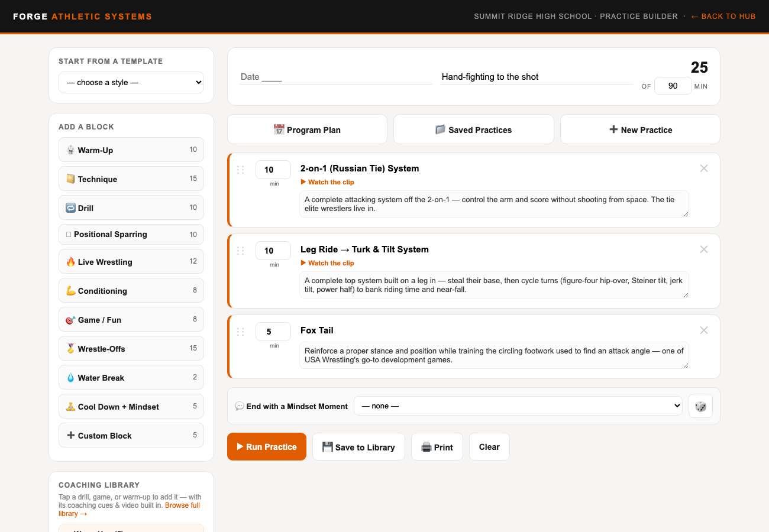This screenshot has height=532, width=769.
Task: Watch the clip for Leg Ride system
Action: [x=327, y=263]
